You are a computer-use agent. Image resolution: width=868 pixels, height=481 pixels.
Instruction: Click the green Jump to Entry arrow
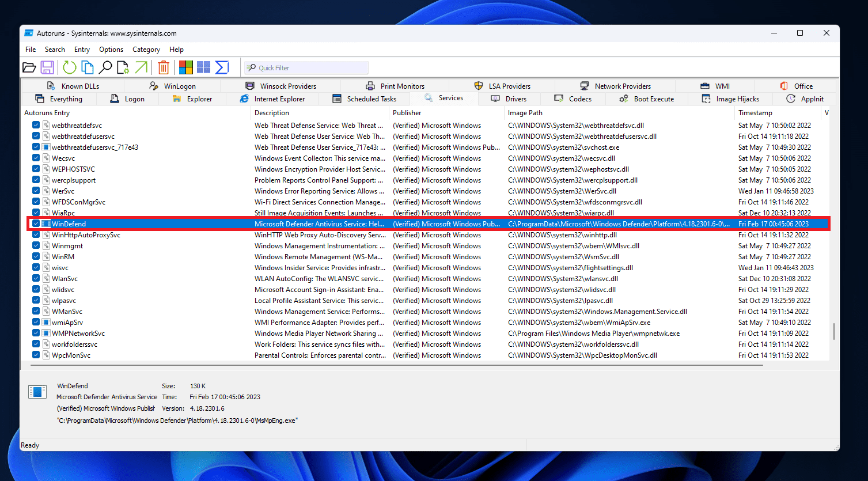141,68
